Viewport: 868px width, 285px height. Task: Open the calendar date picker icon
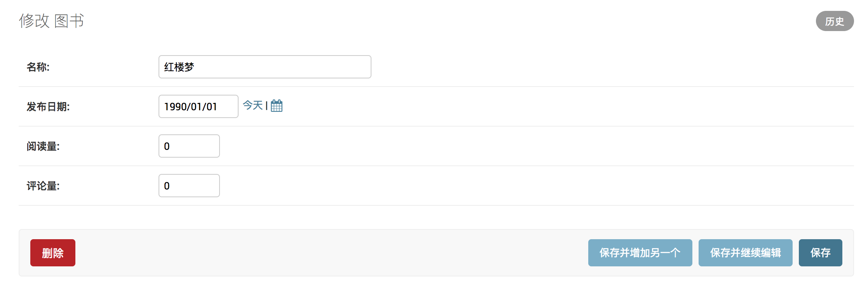(277, 106)
